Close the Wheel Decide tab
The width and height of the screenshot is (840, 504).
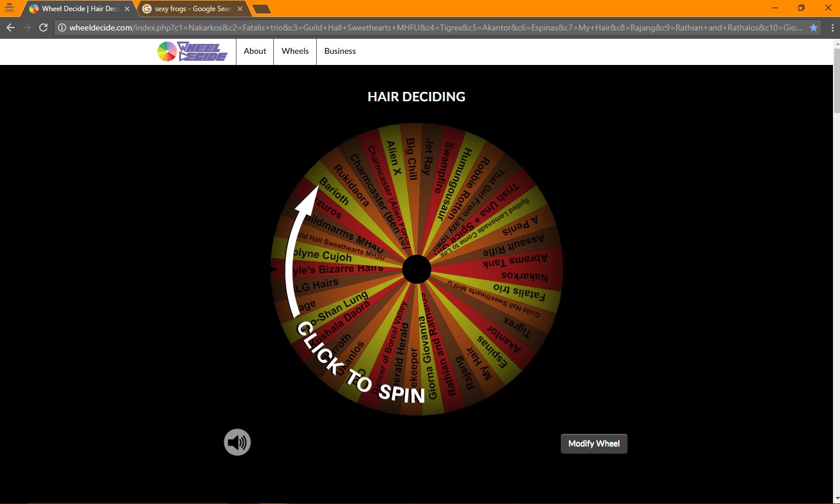point(127,9)
